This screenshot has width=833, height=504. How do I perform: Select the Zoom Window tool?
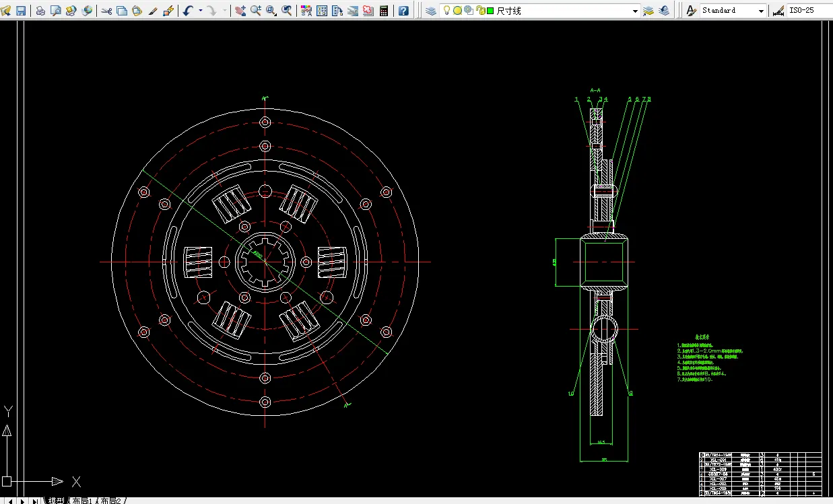(x=271, y=11)
